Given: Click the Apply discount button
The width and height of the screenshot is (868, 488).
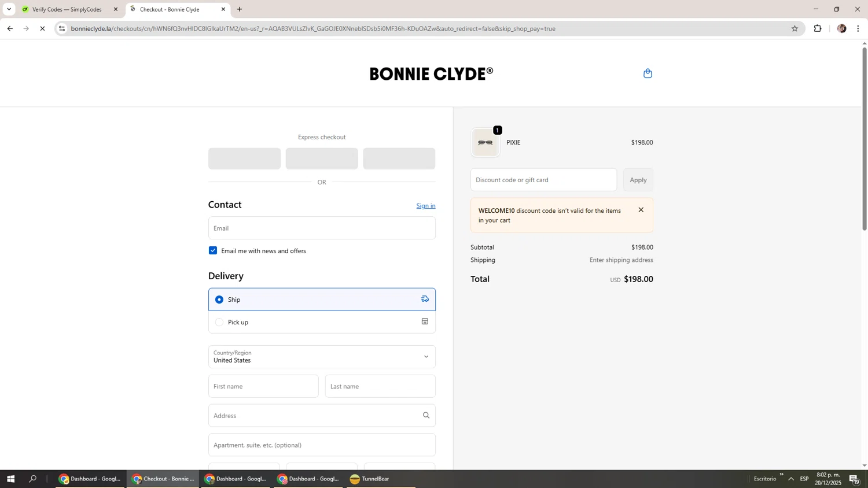Looking at the screenshot, I should (638, 180).
